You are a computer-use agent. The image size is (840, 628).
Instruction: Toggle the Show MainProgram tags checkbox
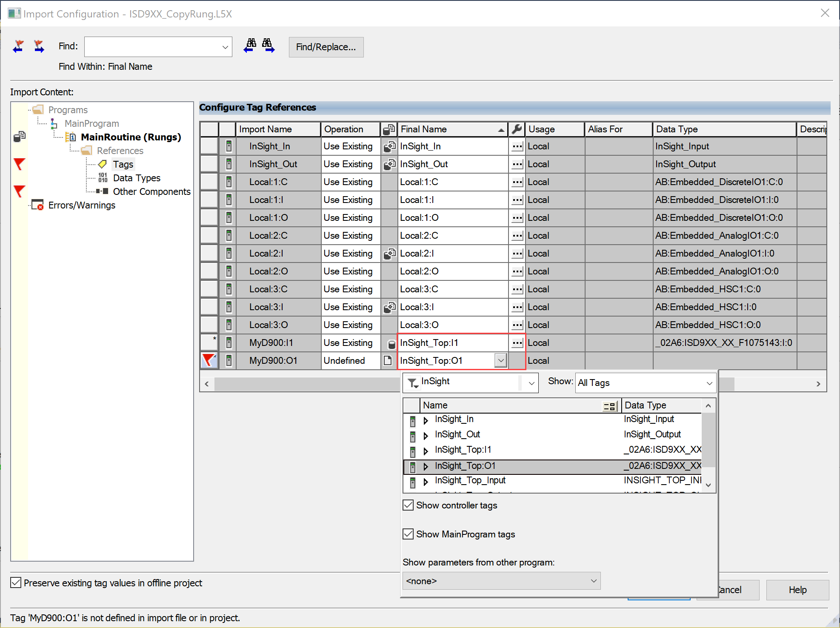tap(408, 534)
